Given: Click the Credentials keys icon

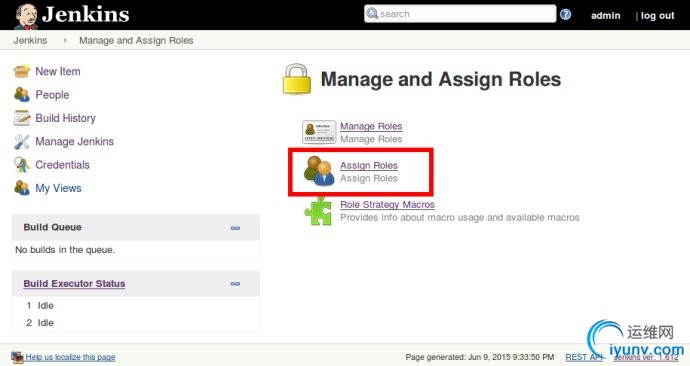Looking at the screenshot, I should click(x=22, y=165).
